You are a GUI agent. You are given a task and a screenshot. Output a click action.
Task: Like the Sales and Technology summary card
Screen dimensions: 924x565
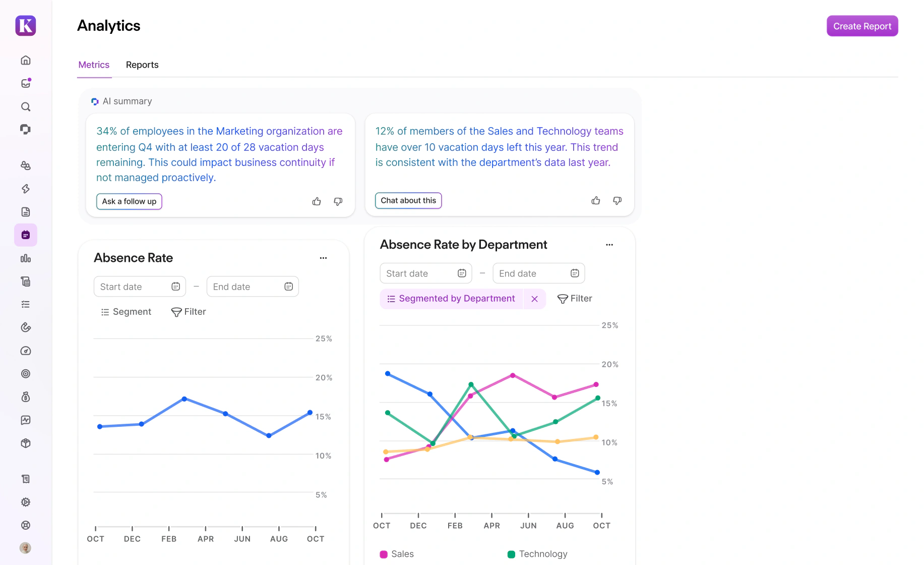tap(596, 200)
